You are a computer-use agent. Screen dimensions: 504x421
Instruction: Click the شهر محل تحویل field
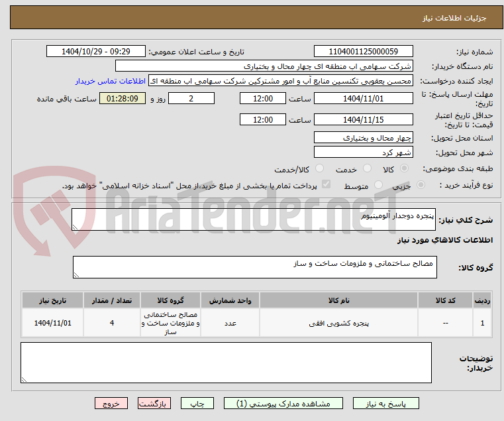(363, 152)
